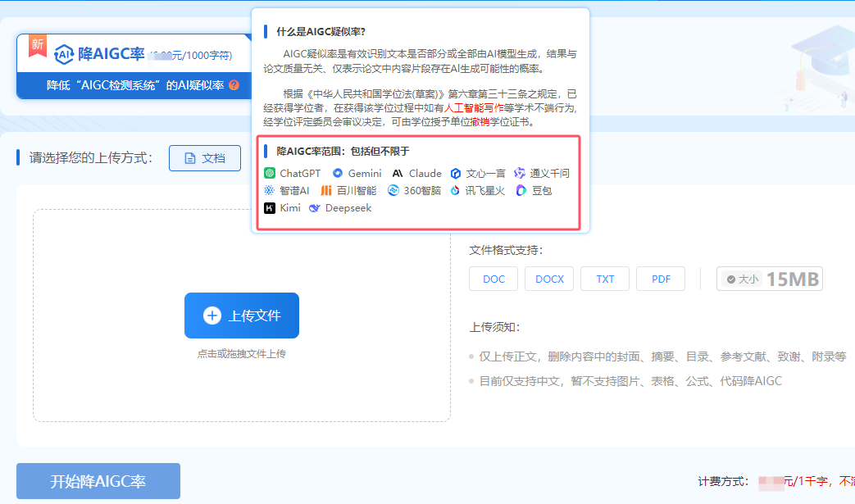
Task: Click the DOCX format tag
Action: pos(549,279)
